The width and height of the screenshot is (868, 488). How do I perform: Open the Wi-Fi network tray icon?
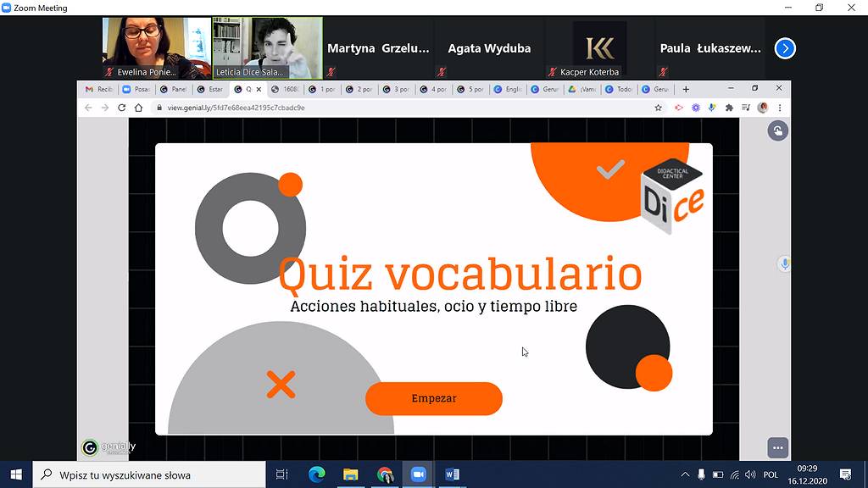pos(735,474)
